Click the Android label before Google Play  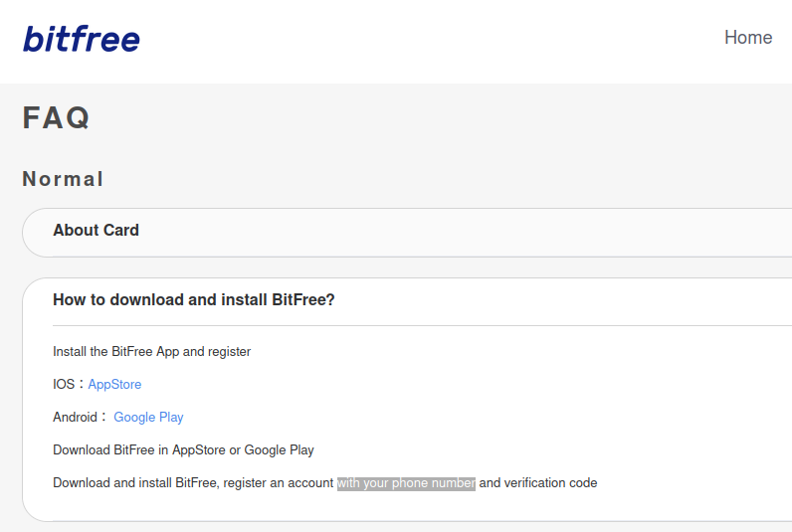click(75, 418)
